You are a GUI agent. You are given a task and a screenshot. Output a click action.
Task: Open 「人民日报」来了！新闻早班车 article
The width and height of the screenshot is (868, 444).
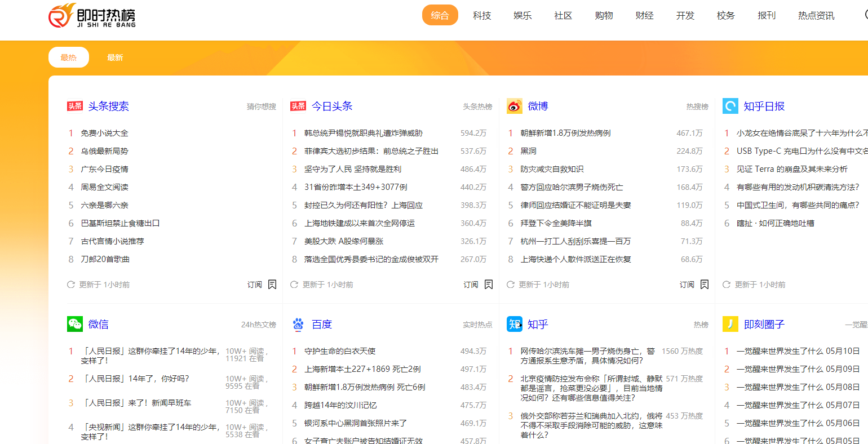(136, 403)
